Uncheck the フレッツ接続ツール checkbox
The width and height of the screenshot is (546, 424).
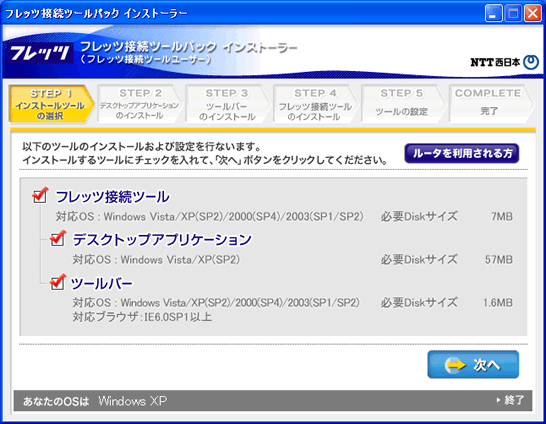pos(40,195)
